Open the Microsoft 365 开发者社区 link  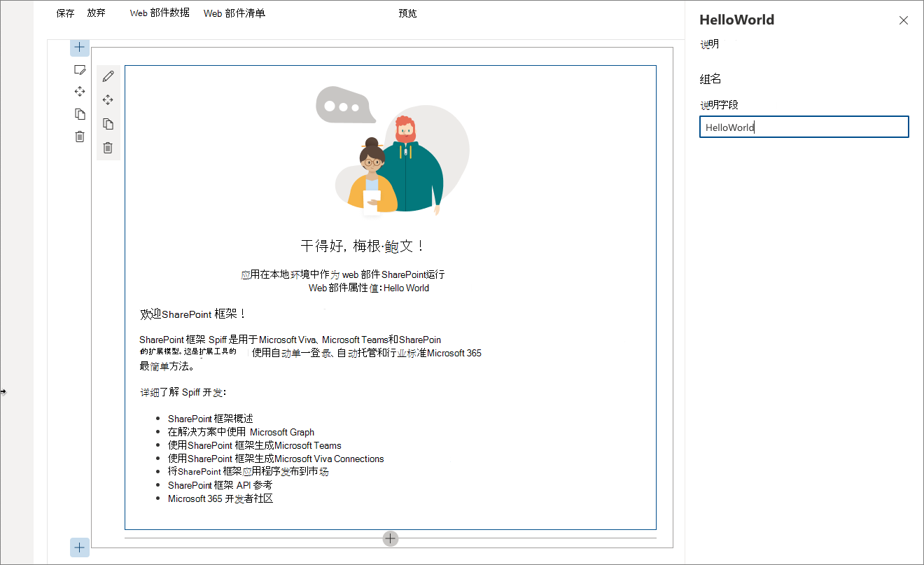click(220, 498)
